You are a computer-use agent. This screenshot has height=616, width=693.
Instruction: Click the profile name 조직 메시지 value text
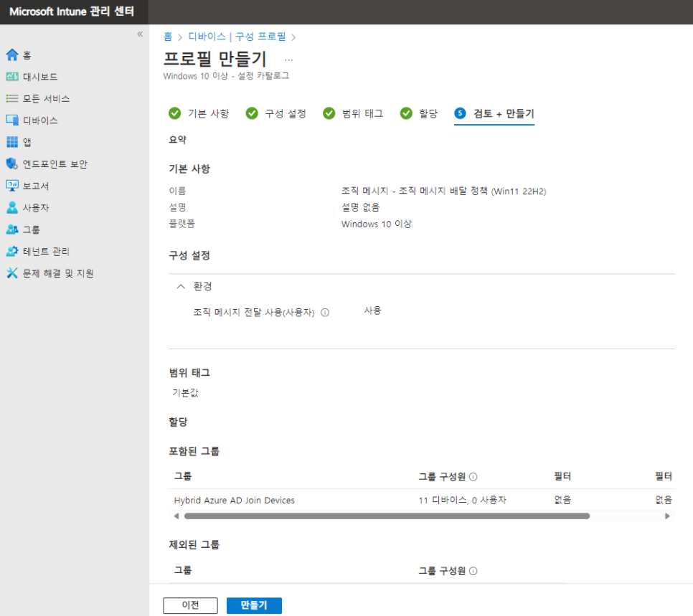point(444,191)
